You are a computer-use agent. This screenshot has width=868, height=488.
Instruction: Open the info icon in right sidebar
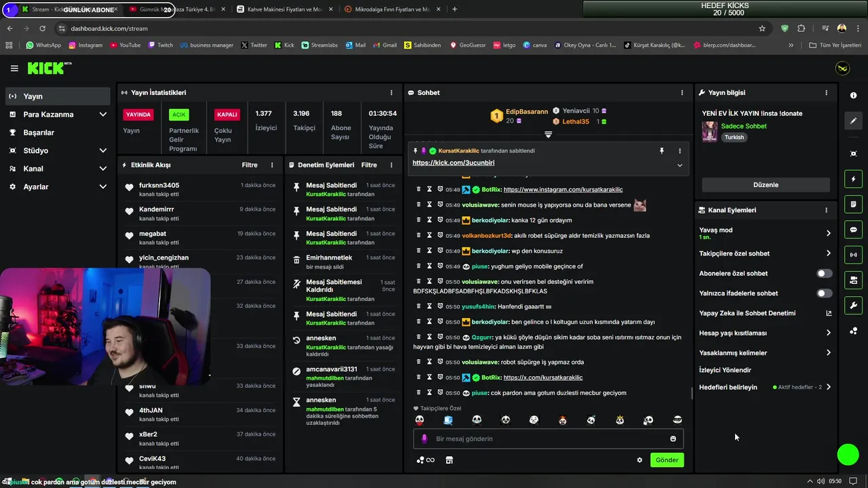(x=853, y=96)
